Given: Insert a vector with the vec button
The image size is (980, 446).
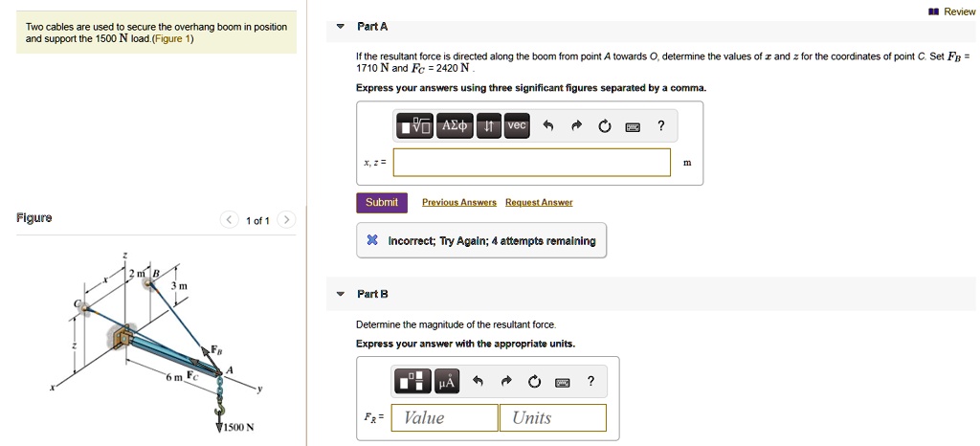Looking at the screenshot, I should [x=517, y=126].
